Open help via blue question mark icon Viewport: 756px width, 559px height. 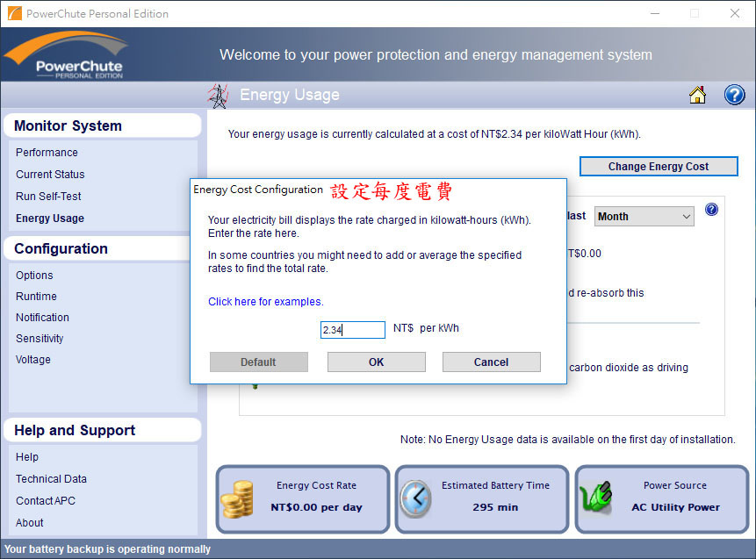734,95
